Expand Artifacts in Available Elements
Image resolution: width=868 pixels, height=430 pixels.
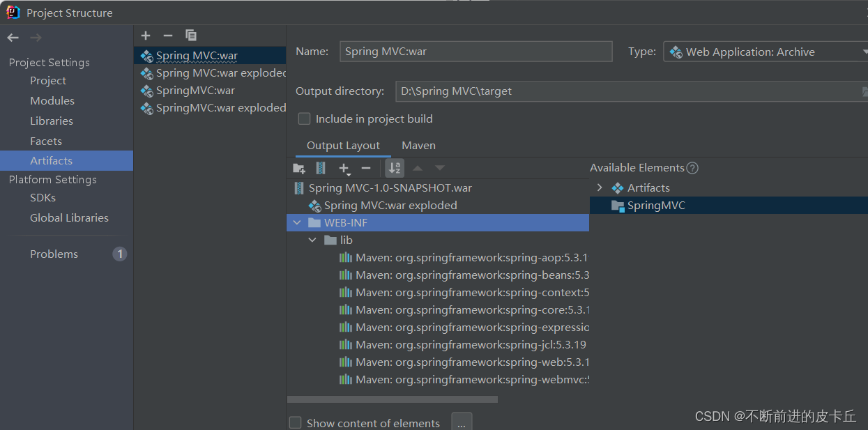600,187
